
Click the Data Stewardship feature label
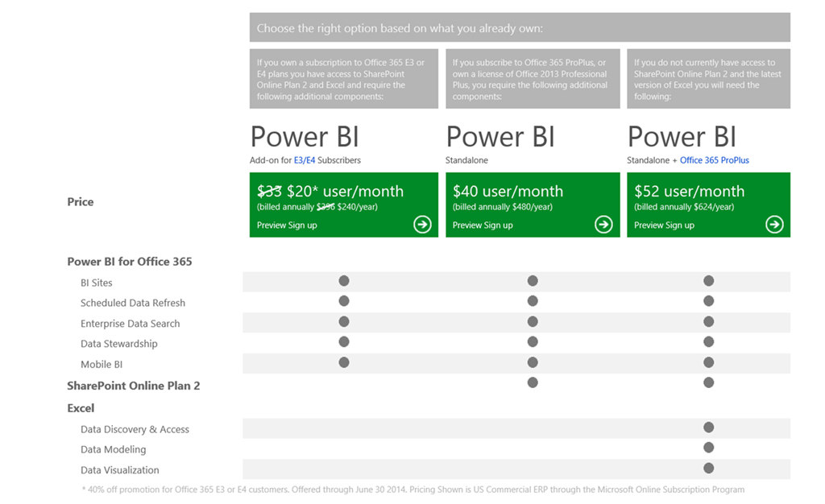119,344
